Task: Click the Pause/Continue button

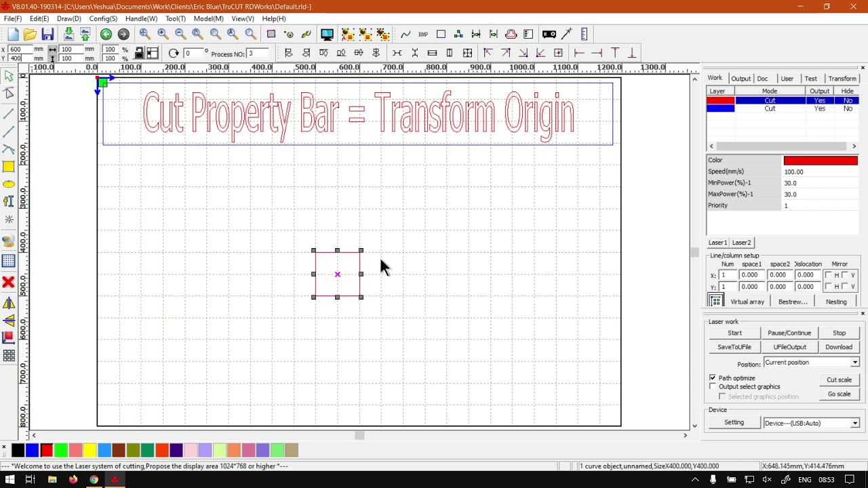Action: pos(789,333)
